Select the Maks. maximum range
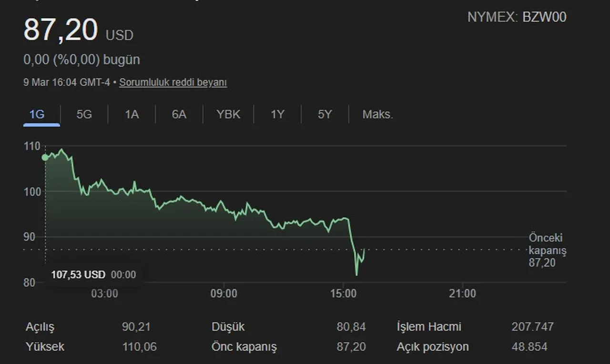Image resolution: width=610 pixels, height=364 pixels. (x=377, y=114)
